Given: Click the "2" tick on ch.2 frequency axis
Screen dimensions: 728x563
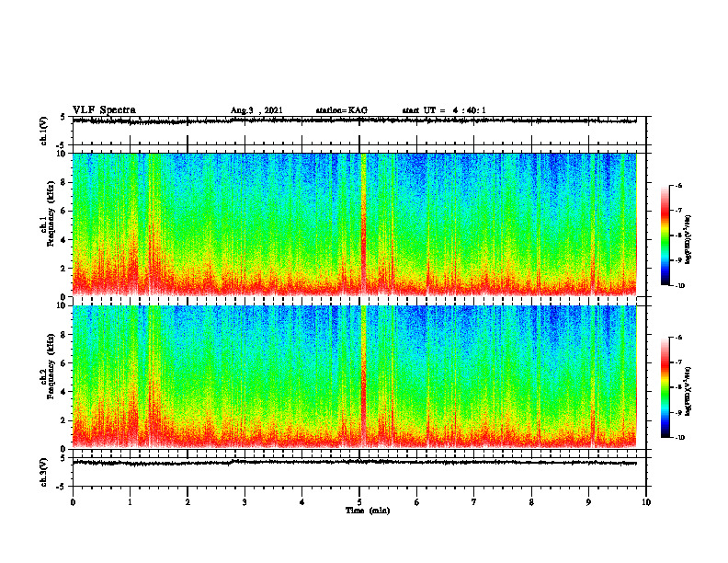Looking at the screenshot, I should click(63, 420).
